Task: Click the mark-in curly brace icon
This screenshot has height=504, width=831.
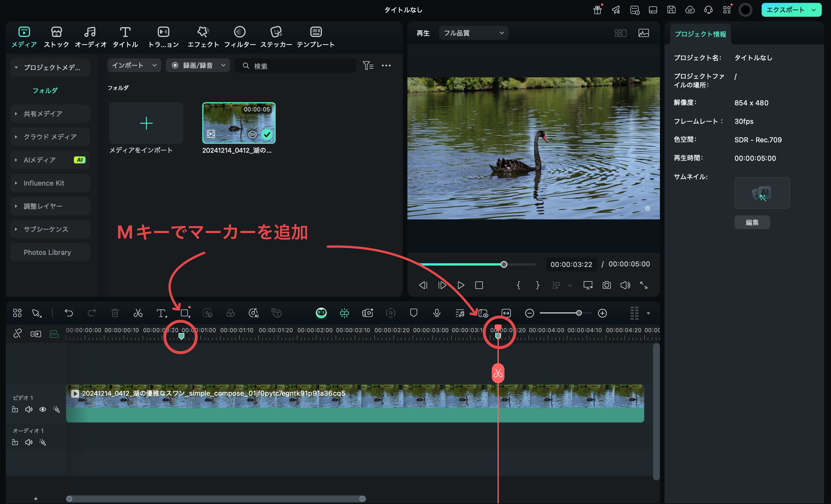Action: pos(519,285)
